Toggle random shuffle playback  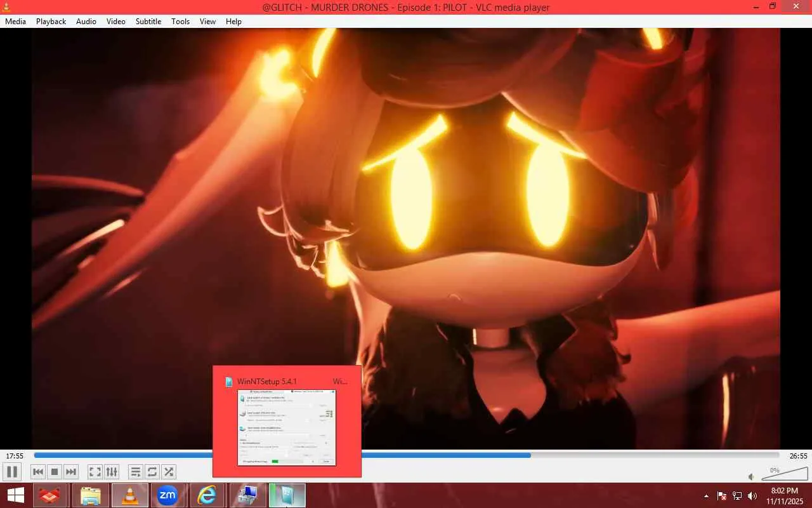click(169, 472)
